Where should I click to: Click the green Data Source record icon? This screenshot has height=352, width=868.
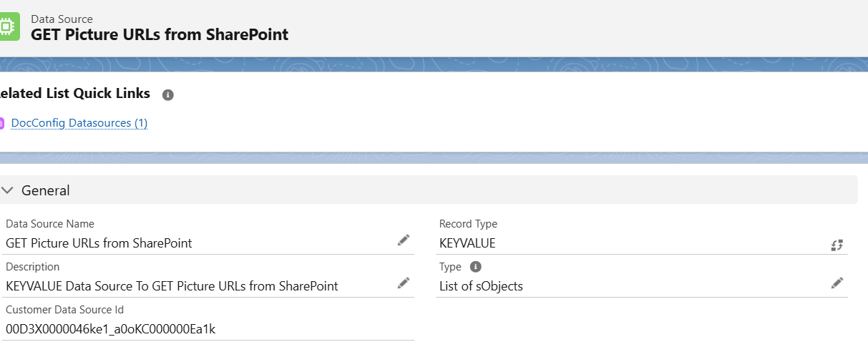[x=9, y=26]
